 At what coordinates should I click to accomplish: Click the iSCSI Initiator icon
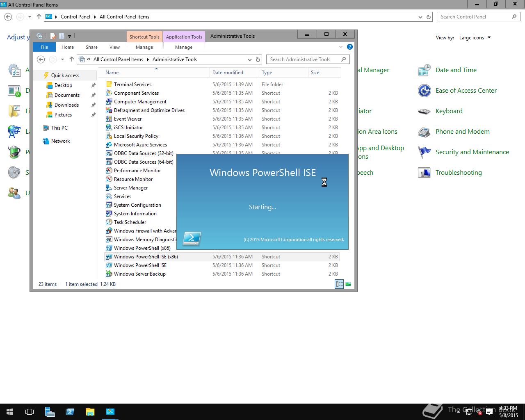coord(109,128)
